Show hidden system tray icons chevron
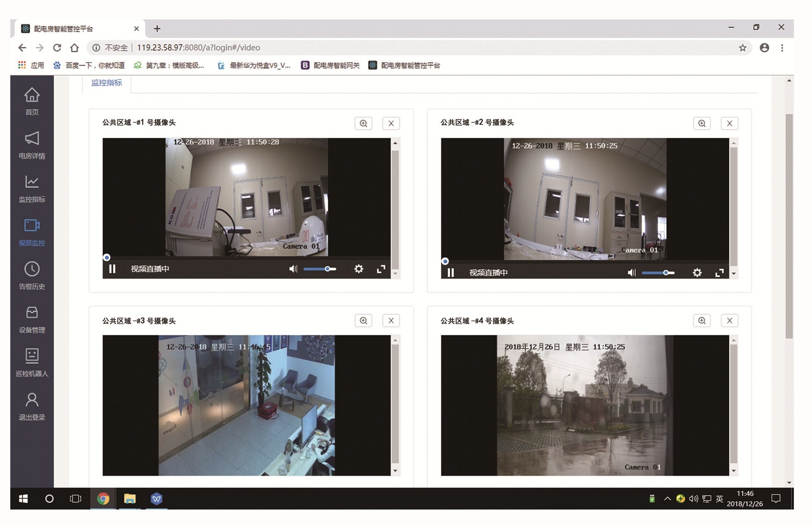This screenshot has height=526, width=812. coord(667,499)
